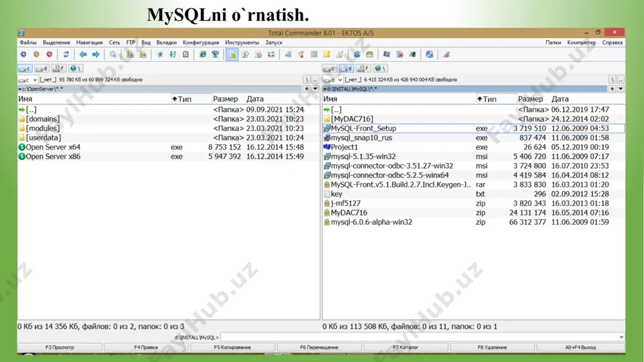
Task: Open network neighborhood button in right panel
Action: coord(381,69)
